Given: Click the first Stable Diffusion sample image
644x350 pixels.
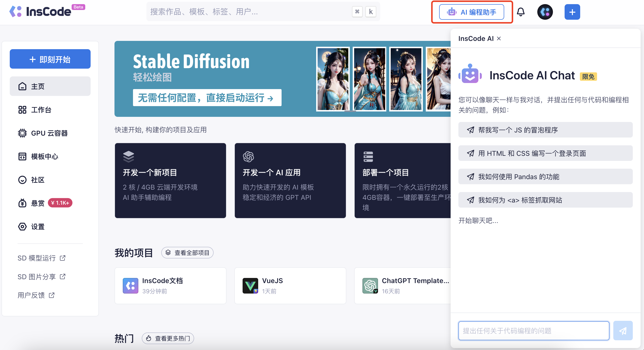Looking at the screenshot, I should [x=333, y=79].
